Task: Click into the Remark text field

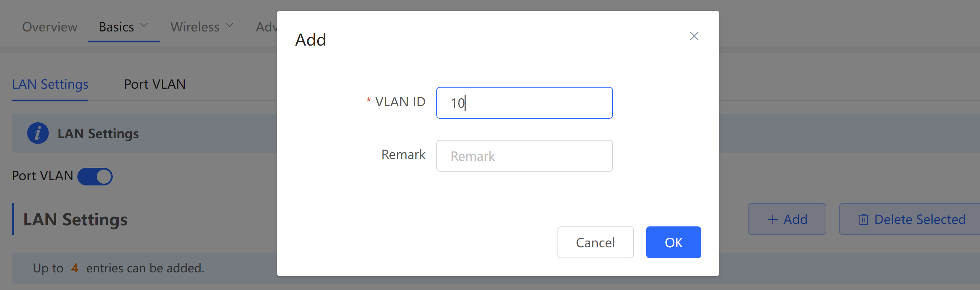Action: (x=524, y=156)
